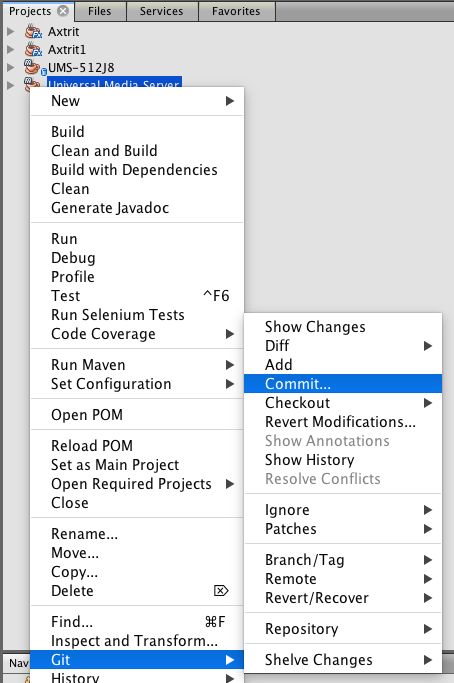
Task: Open the Run Maven submenu
Action: click(x=137, y=365)
